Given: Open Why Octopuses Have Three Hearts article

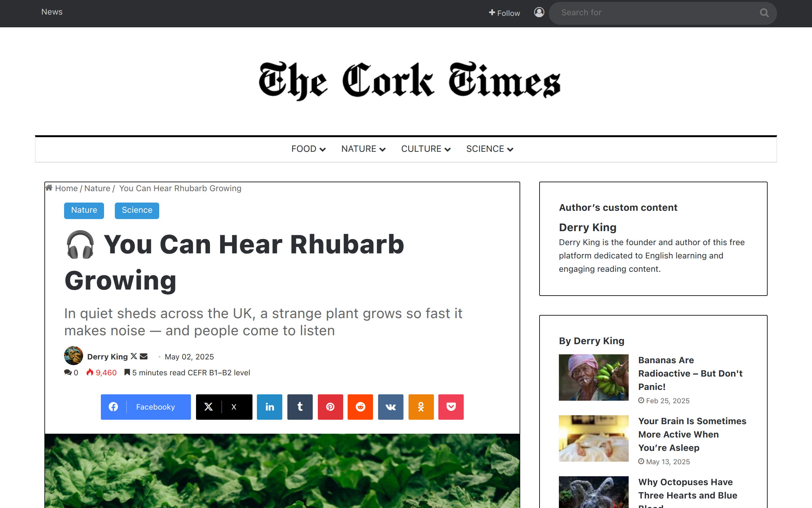Looking at the screenshot, I should (688, 492).
